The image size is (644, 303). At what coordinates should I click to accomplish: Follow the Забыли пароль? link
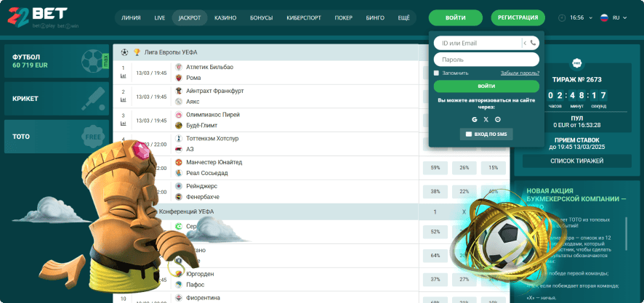tap(520, 73)
